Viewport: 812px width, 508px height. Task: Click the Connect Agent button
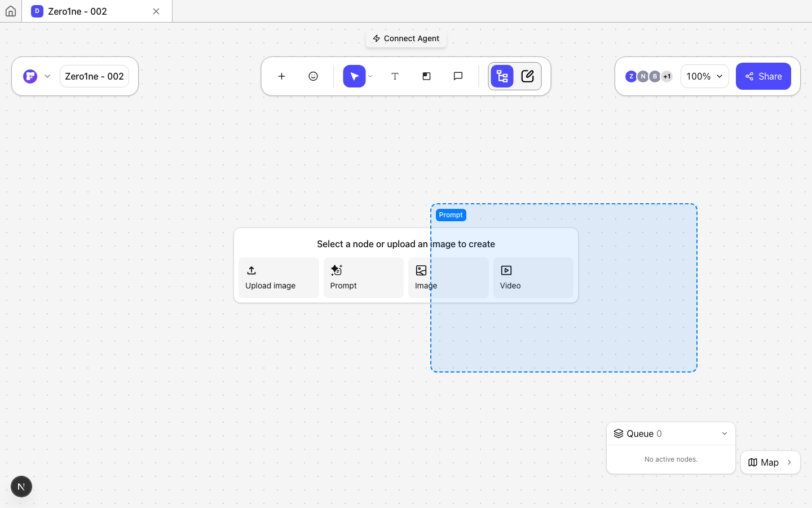point(406,38)
